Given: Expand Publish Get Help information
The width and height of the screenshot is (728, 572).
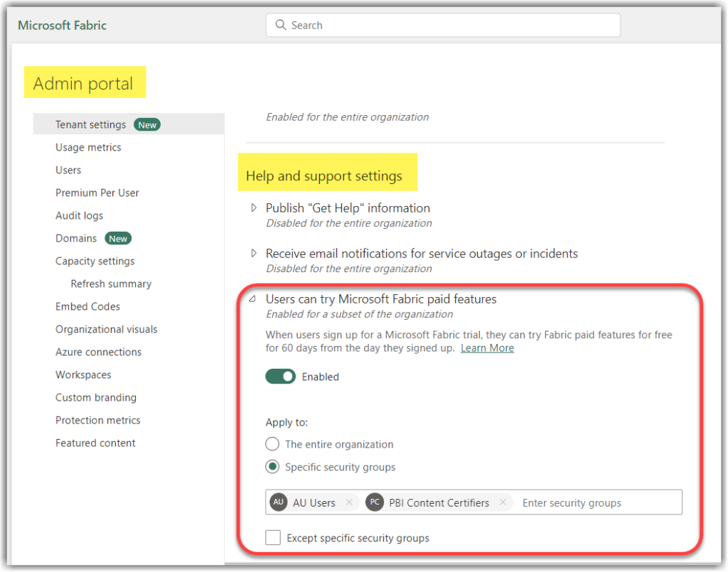Looking at the screenshot, I should pos(254,208).
